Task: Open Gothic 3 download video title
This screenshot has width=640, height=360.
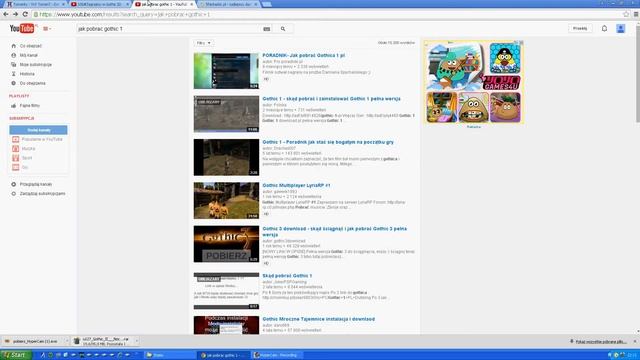Action: pos(335,231)
